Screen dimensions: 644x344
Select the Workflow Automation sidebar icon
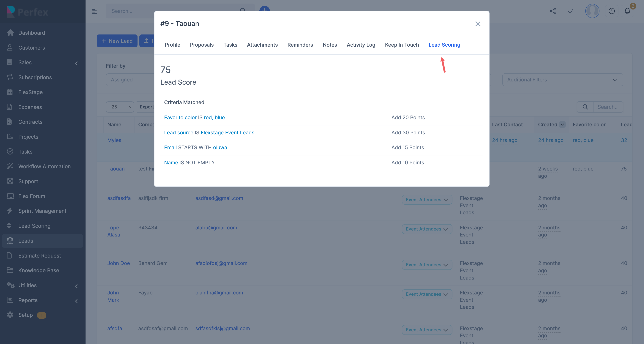coord(10,166)
